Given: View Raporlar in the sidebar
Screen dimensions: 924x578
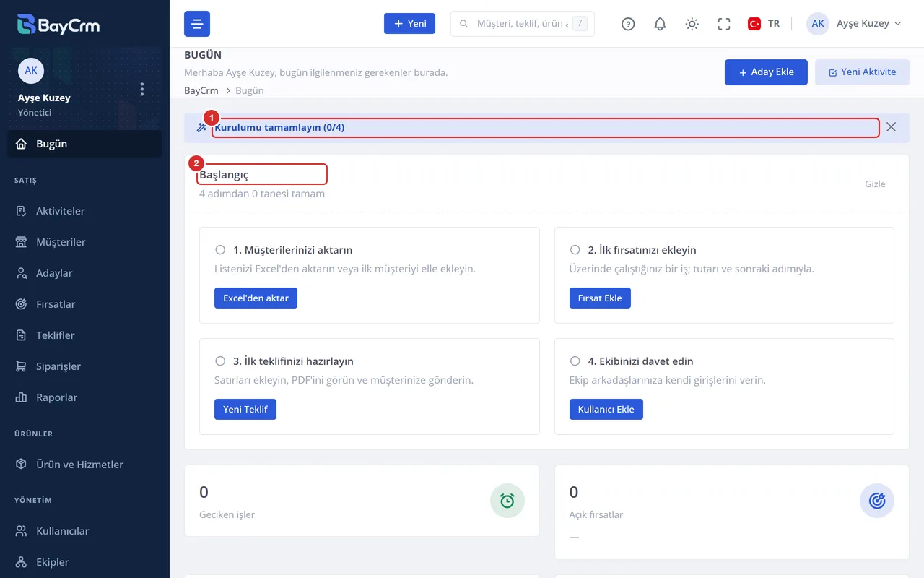Looking at the screenshot, I should click(84, 397).
